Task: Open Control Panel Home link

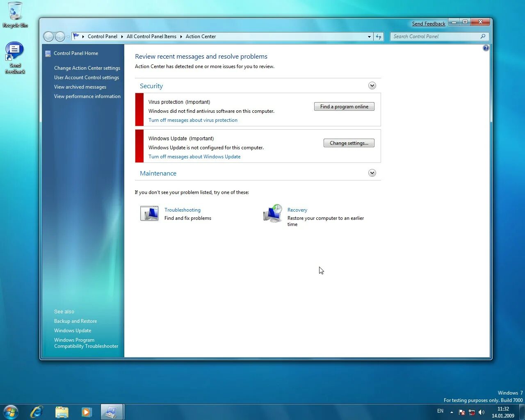Action: point(76,53)
